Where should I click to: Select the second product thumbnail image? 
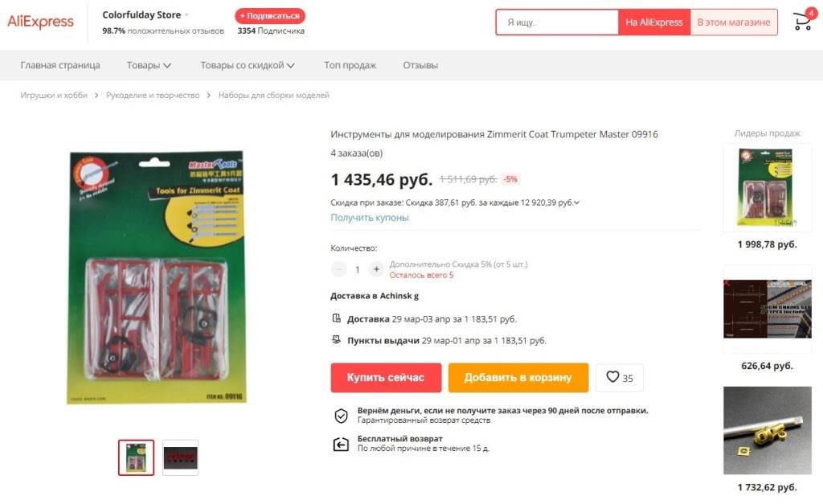[x=181, y=458]
